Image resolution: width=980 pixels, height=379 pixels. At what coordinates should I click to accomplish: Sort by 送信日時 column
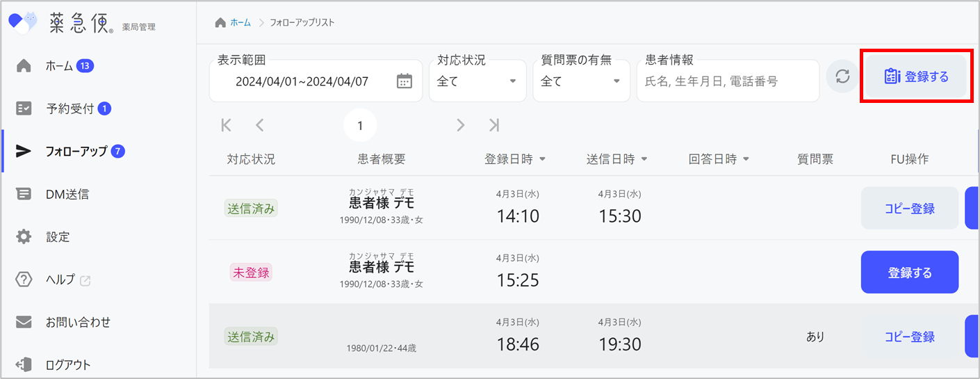click(617, 159)
